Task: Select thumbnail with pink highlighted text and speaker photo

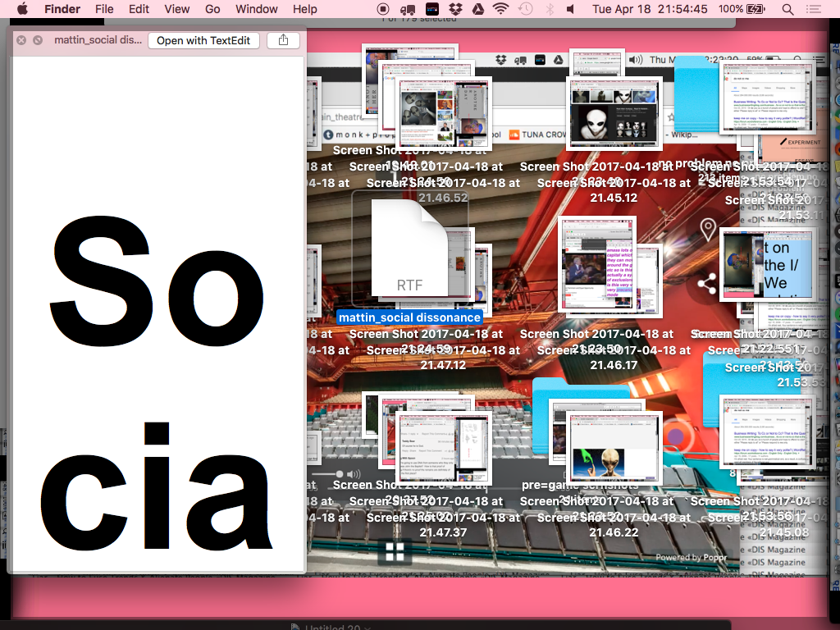Action: tap(597, 263)
